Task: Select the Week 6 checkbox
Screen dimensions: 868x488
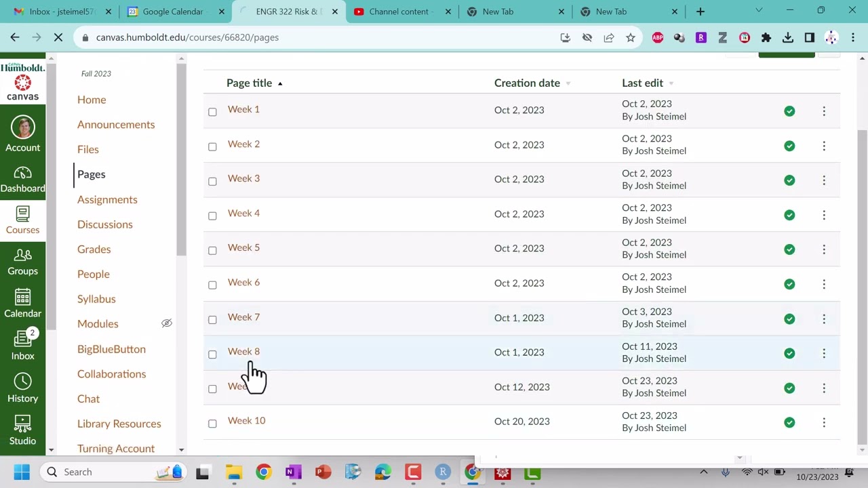Action: coord(212,285)
